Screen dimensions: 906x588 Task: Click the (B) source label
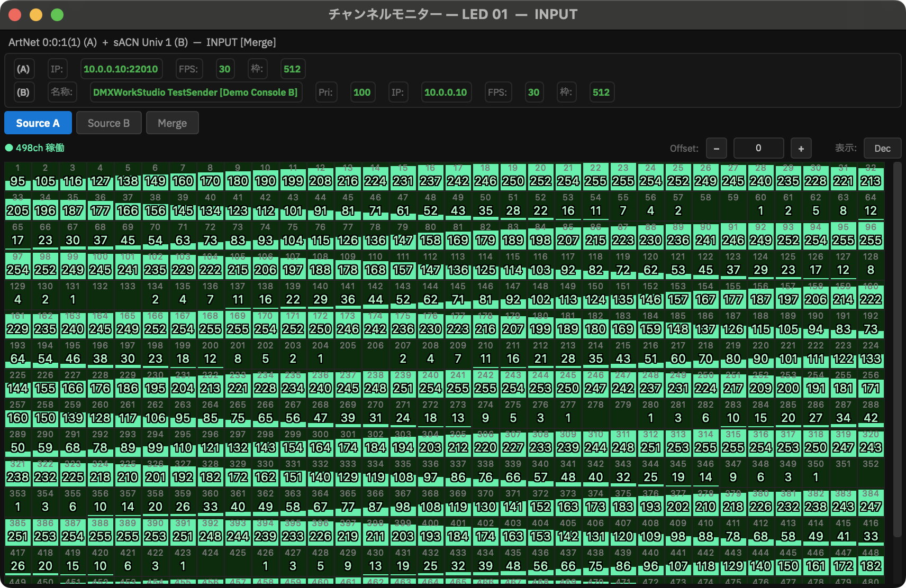23,92
